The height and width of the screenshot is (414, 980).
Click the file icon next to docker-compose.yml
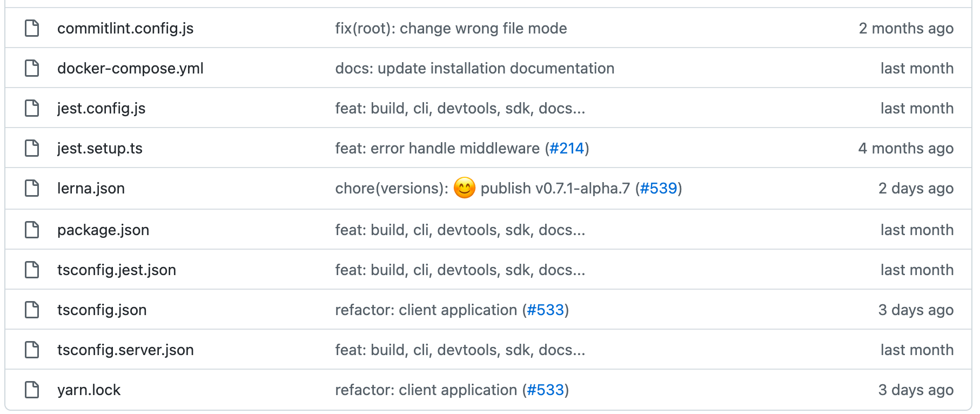pos(31,68)
